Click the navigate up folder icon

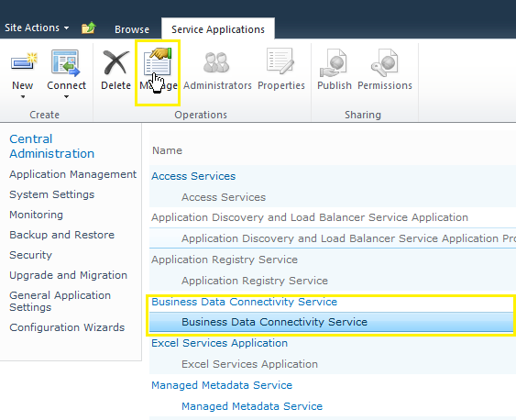coord(89,28)
